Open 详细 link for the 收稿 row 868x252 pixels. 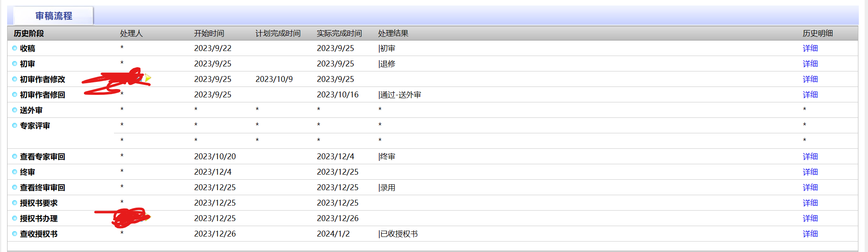coord(810,48)
